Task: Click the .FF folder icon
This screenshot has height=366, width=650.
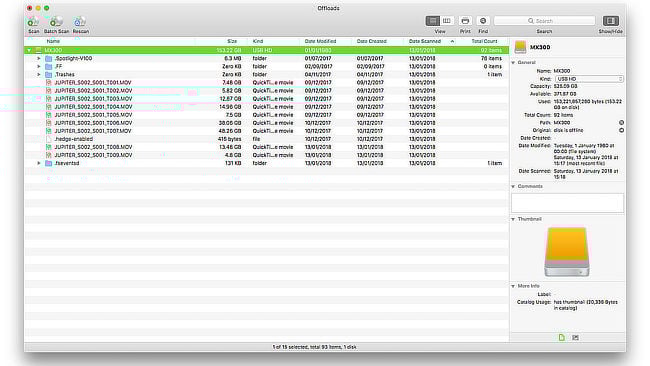Action: coord(49,66)
